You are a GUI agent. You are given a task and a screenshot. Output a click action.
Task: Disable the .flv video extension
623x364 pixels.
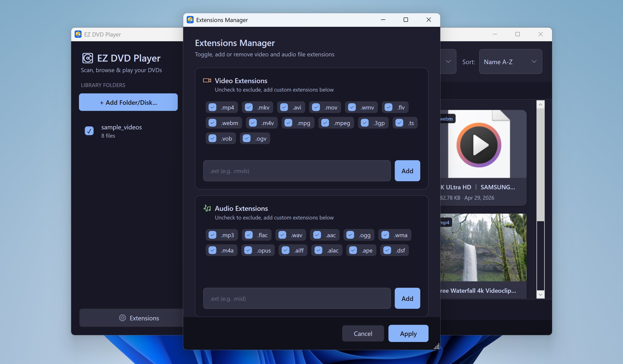click(x=389, y=107)
